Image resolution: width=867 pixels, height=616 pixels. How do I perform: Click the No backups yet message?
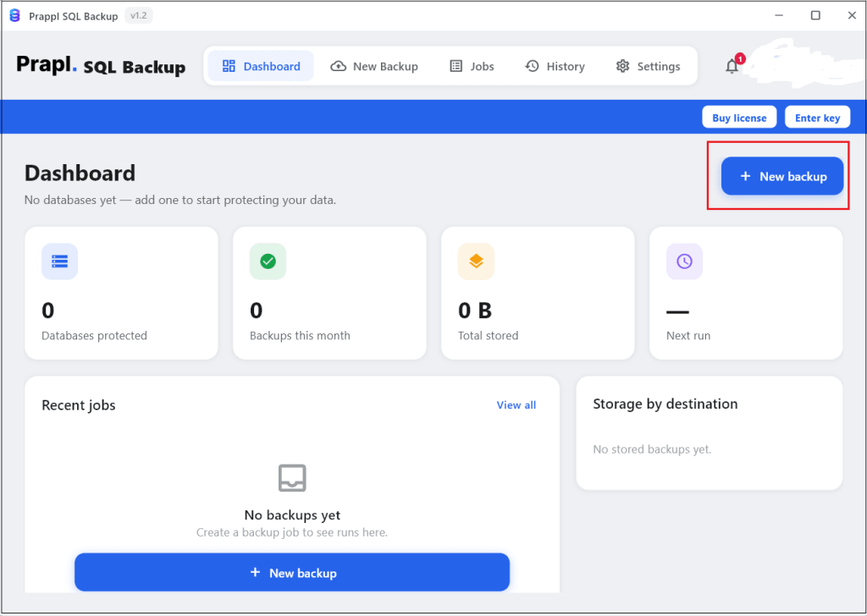pyautogui.click(x=292, y=515)
